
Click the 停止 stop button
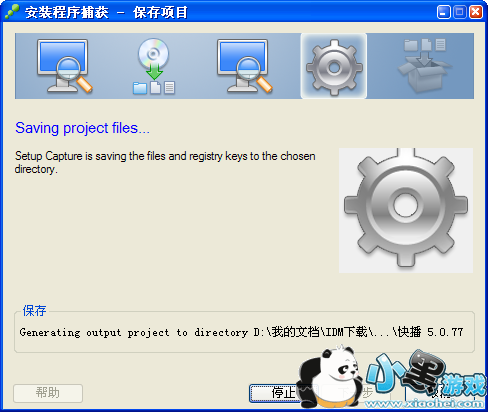pos(275,393)
